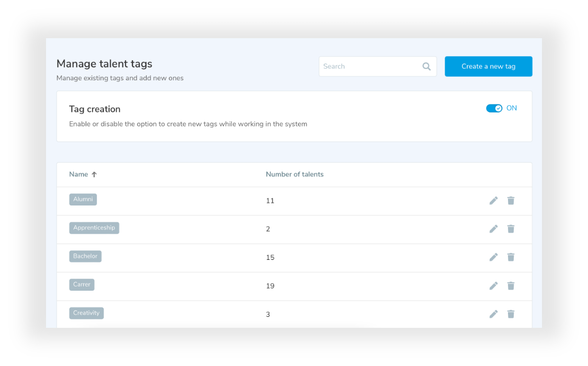Delete the Carrer tag

pos(511,285)
